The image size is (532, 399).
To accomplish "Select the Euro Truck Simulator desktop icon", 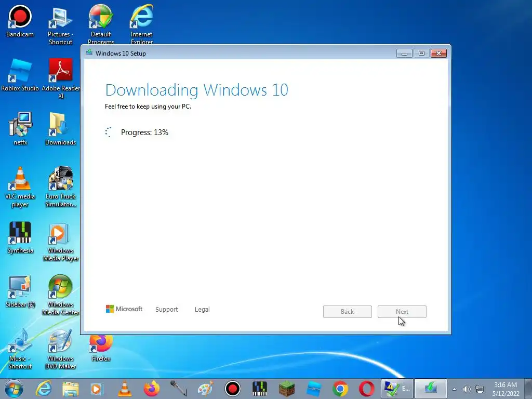I will (x=60, y=187).
